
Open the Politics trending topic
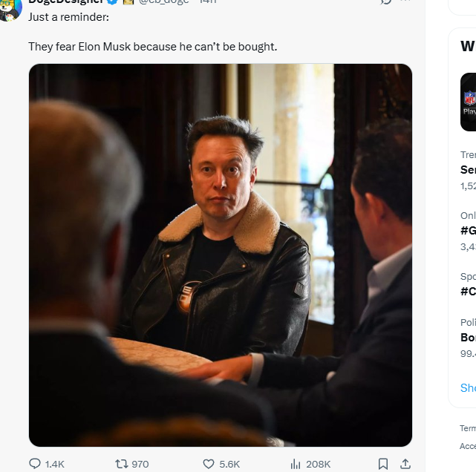coord(468,337)
